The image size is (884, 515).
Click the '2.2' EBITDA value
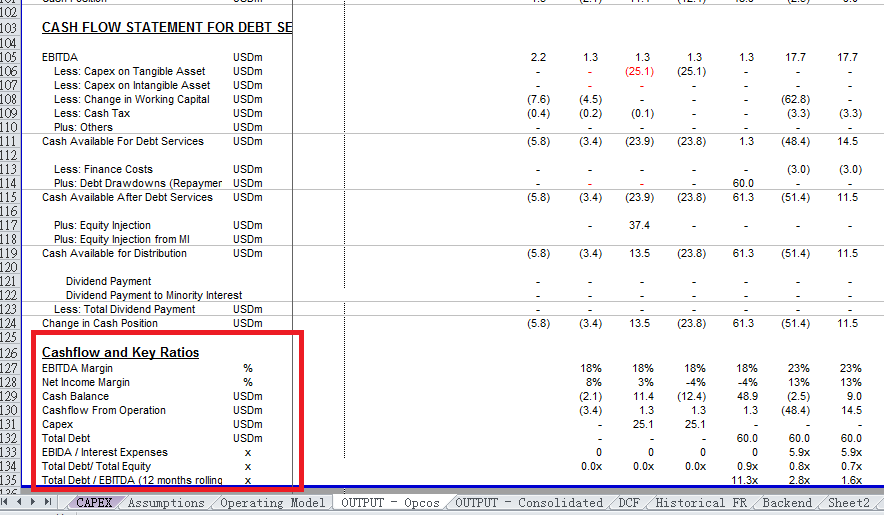pos(538,57)
